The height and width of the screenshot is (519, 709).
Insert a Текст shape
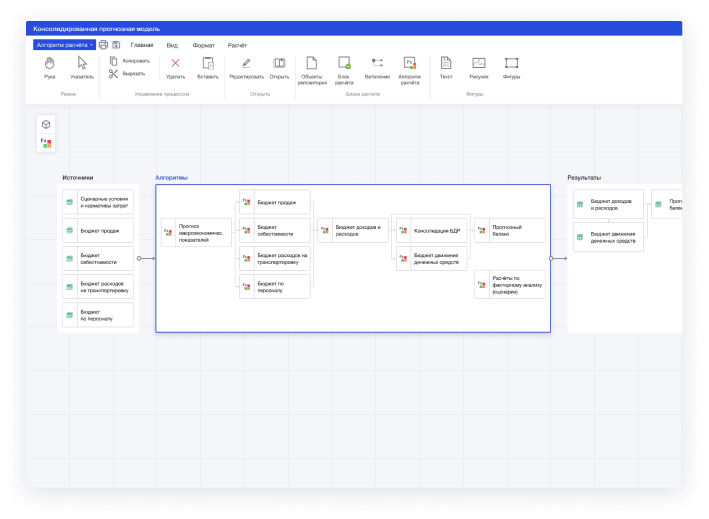click(446, 68)
